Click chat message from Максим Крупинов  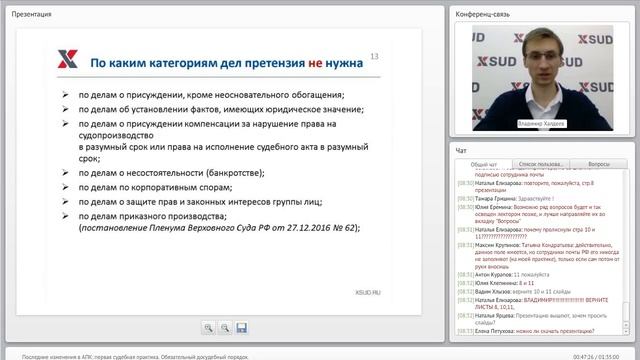[x=539, y=256]
